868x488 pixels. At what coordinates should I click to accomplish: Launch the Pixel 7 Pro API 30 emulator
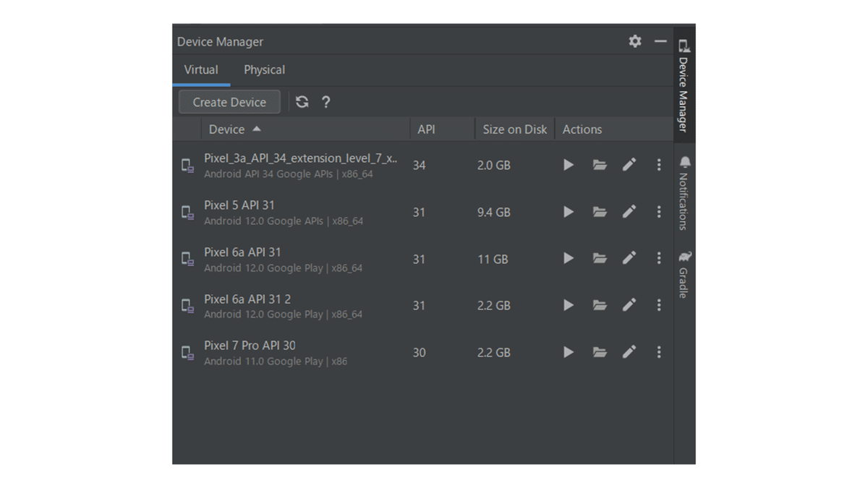(569, 352)
